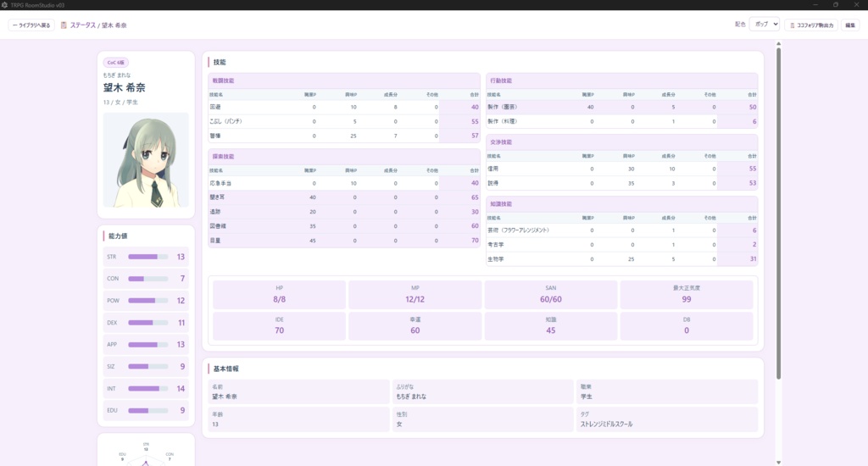
Task: Select the 生物学 skill row
Action: [621, 259]
